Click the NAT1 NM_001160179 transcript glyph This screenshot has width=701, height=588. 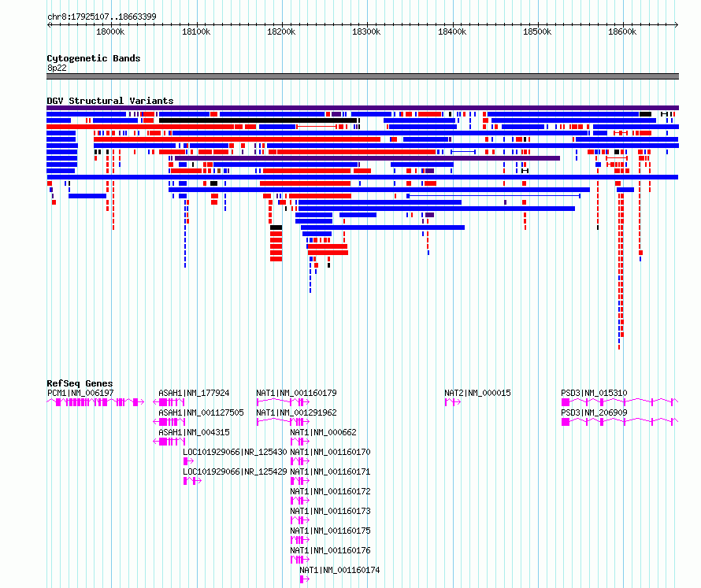pyautogui.click(x=283, y=402)
